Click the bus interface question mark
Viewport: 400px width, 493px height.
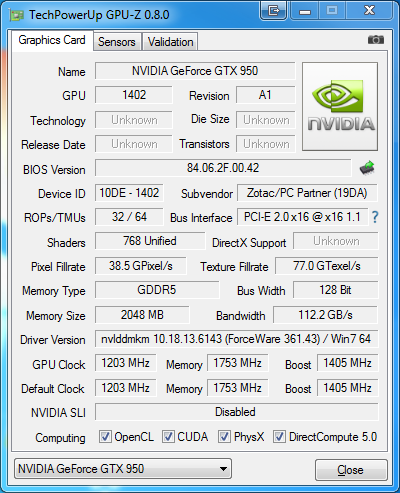tap(375, 217)
